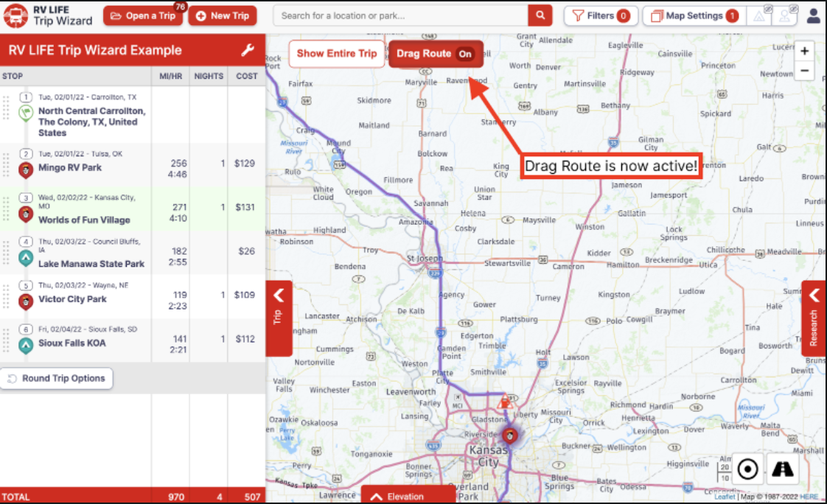Click the MI/HR column header
The width and height of the screenshot is (827, 504).
tap(170, 76)
